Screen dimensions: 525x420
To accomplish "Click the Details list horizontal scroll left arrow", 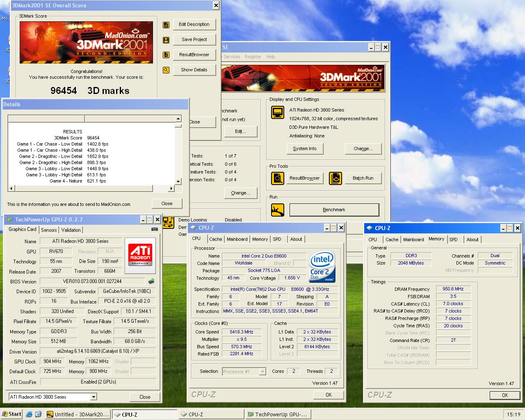I will pos(11,189).
